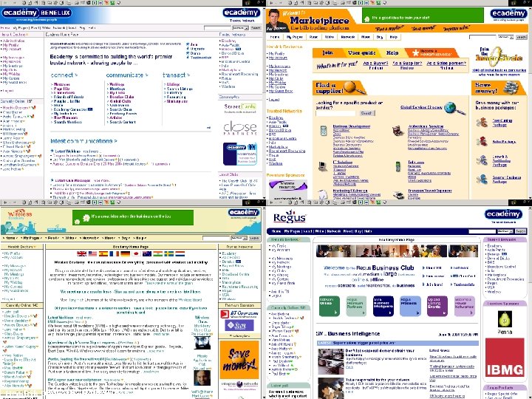This screenshot has height=399, width=532.
Task: Click the red IBMG sponsor logo
Action: [x=505, y=358]
